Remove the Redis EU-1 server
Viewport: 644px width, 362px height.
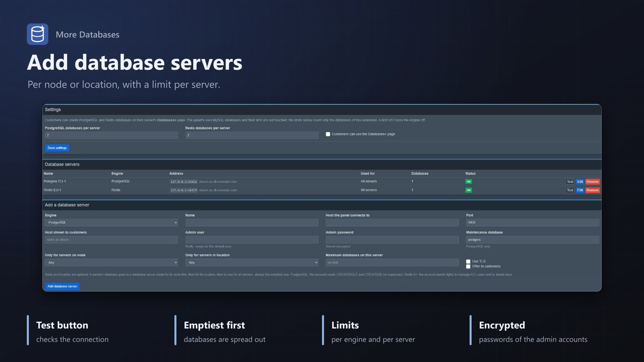pyautogui.click(x=593, y=190)
